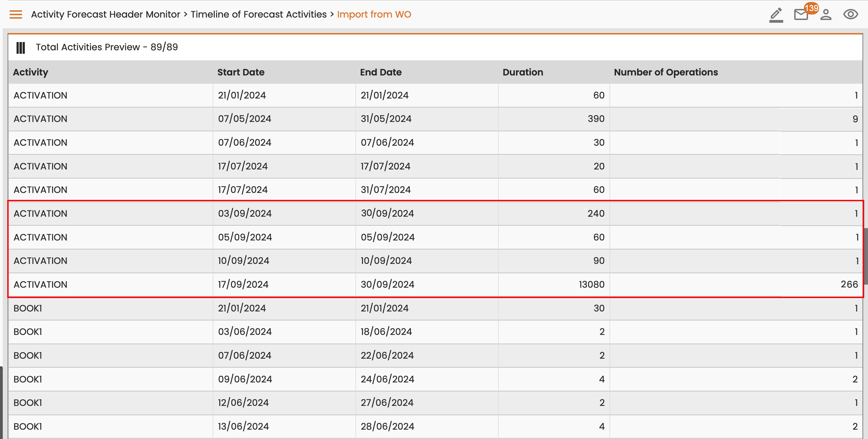Image resolution: width=868 pixels, height=439 pixels.
Task: Click duration 90 cell
Action: click(554, 261)
